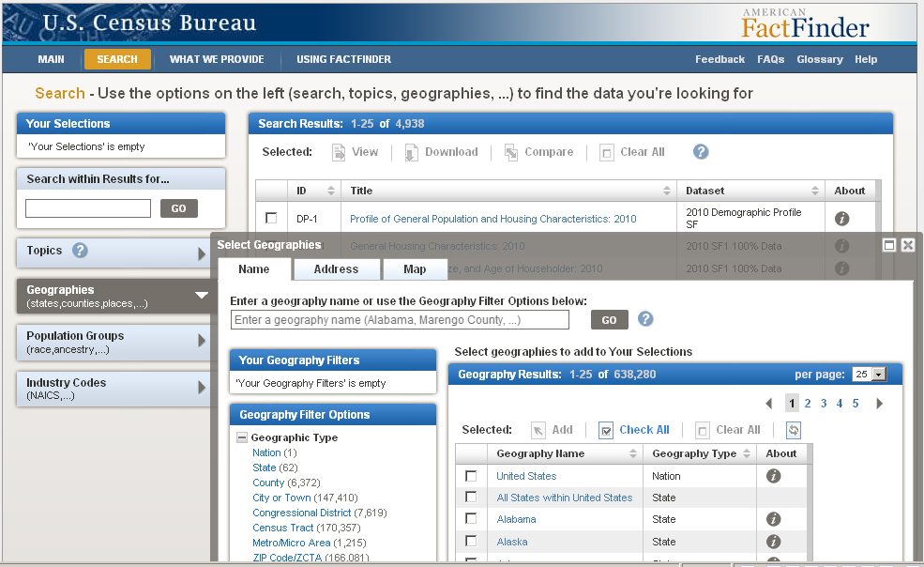Viewport: 924px width, 567px height.
Task: Check the DP-1 result checkbox
Action: [271, 218]
